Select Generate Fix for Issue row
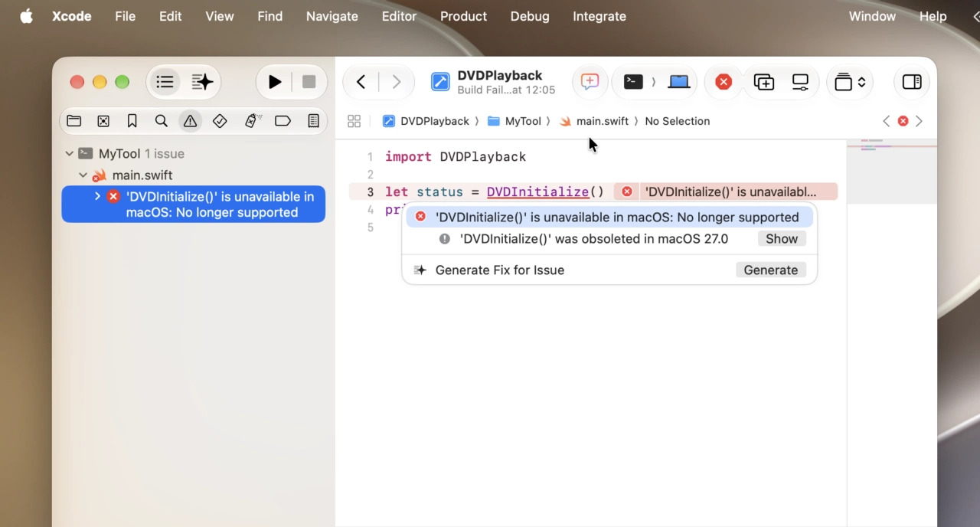The height and width of the screenshot is (527, 980). click(x=609, y=270)
